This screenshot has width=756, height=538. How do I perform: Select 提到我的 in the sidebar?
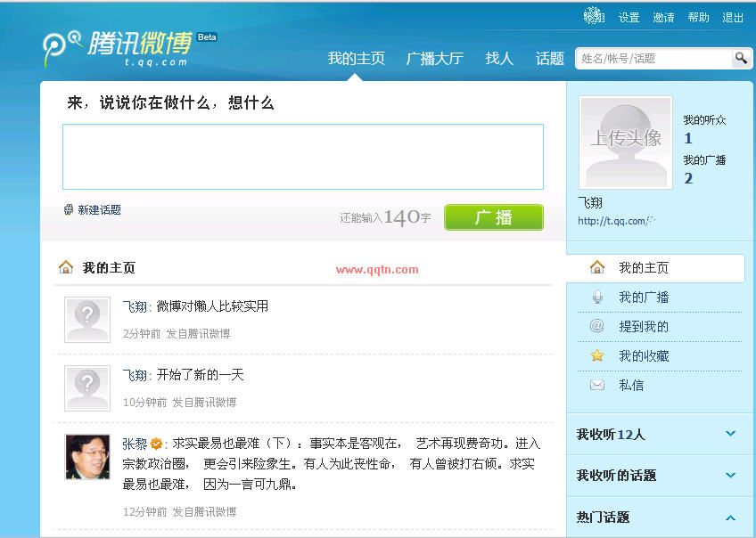click(644, 327)
